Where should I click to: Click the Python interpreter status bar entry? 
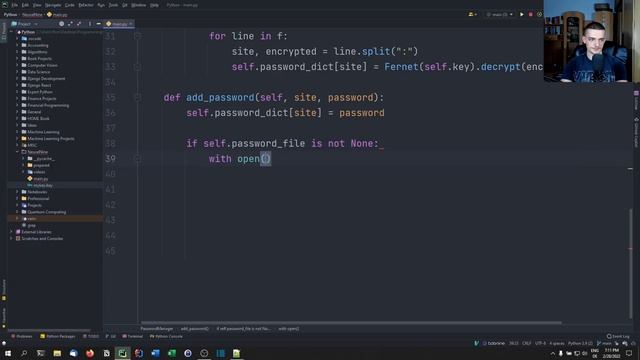pyautogui.click(x=580, y=343)
